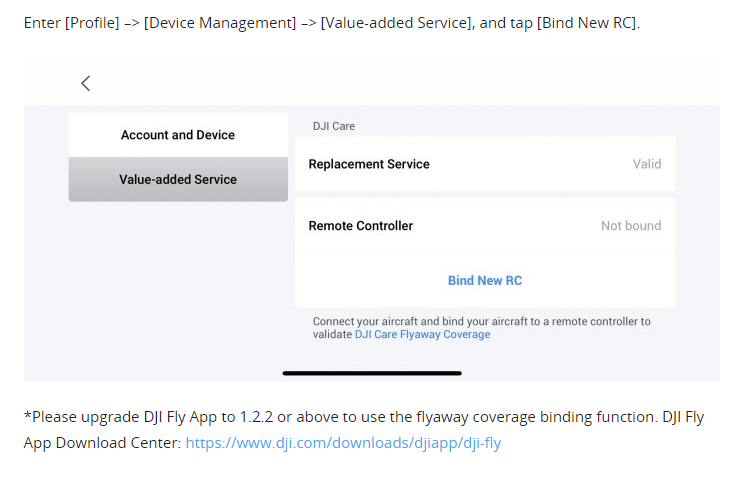
Task: Open the DJI Care Flyaway Coverage link
Action: tap(422, 335)
